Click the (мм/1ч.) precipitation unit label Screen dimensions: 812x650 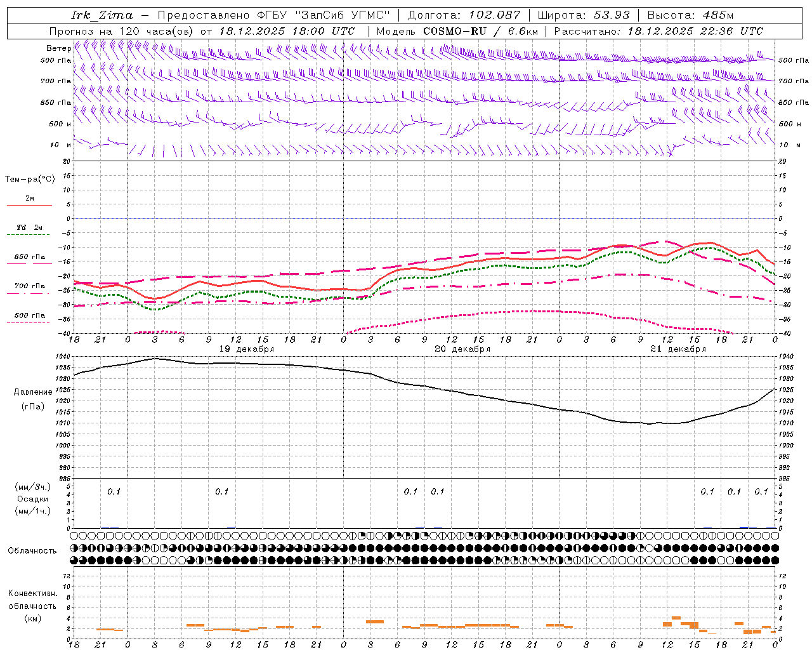[x=33, y=511]
